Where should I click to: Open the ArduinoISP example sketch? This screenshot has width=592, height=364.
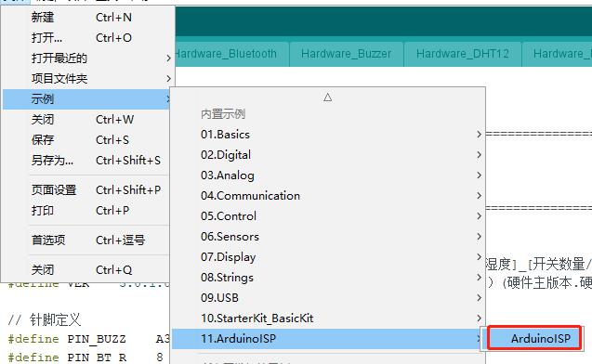[533, 338]
